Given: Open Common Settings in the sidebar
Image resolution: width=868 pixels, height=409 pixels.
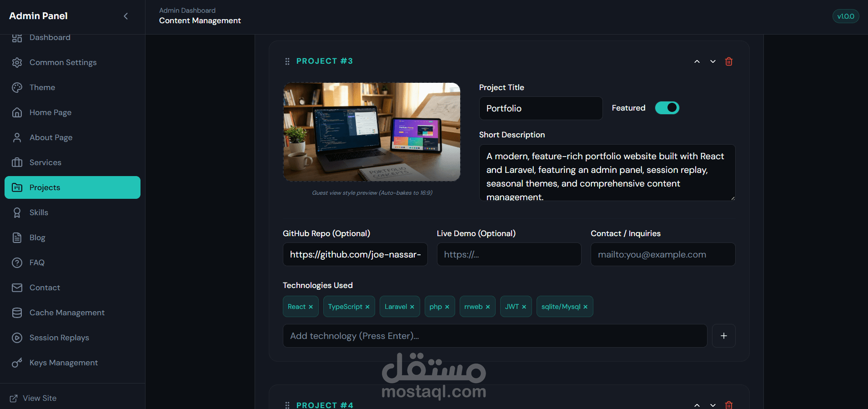Looking at the screenshot, I should 72,62.
